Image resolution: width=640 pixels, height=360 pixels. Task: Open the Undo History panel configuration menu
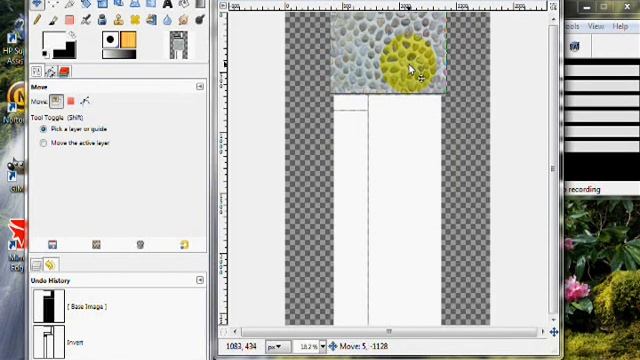(200, 280)
